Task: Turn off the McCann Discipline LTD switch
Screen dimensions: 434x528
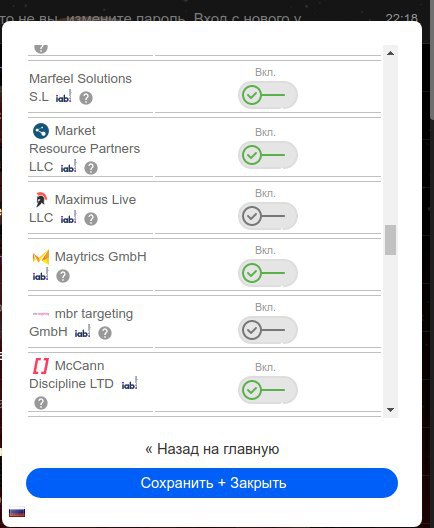Action: [268, 390]
